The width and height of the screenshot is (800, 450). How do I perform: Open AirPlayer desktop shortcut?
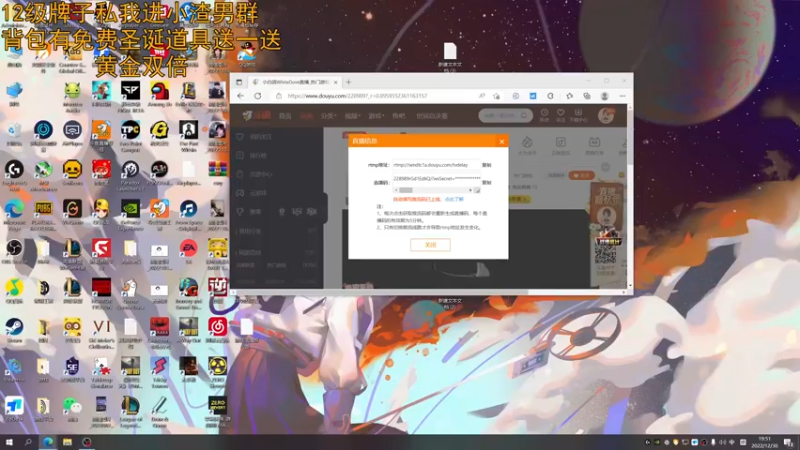point(72,134)
